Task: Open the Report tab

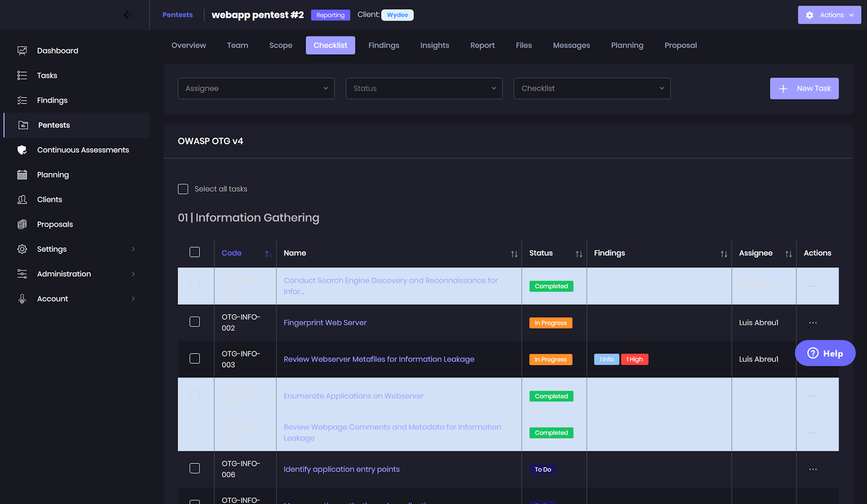Action: [482, 45]
